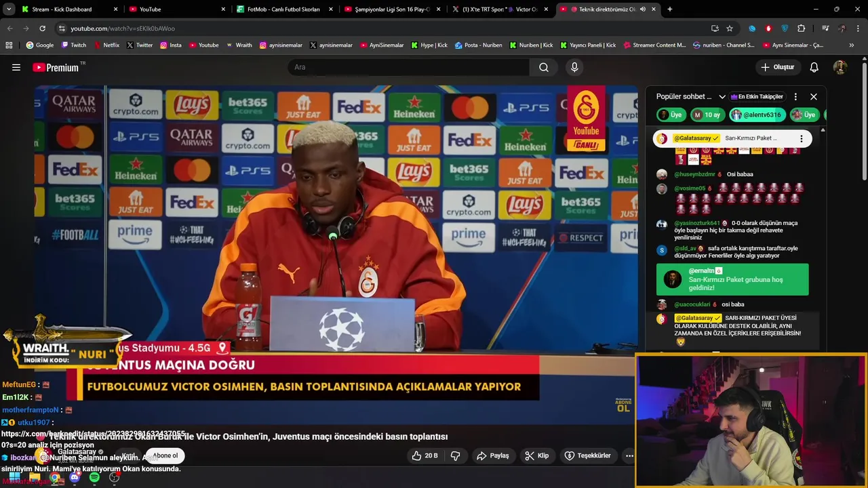Open the Windows Start menu
The height and width of the screenshot is (488, 868).
click(x=15, y=478)
